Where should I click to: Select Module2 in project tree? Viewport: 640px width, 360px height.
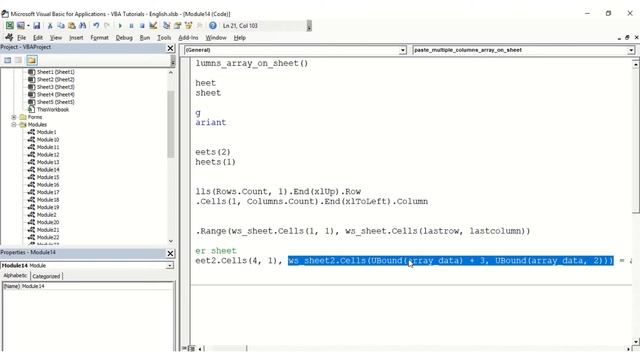[x=46, y=215]
